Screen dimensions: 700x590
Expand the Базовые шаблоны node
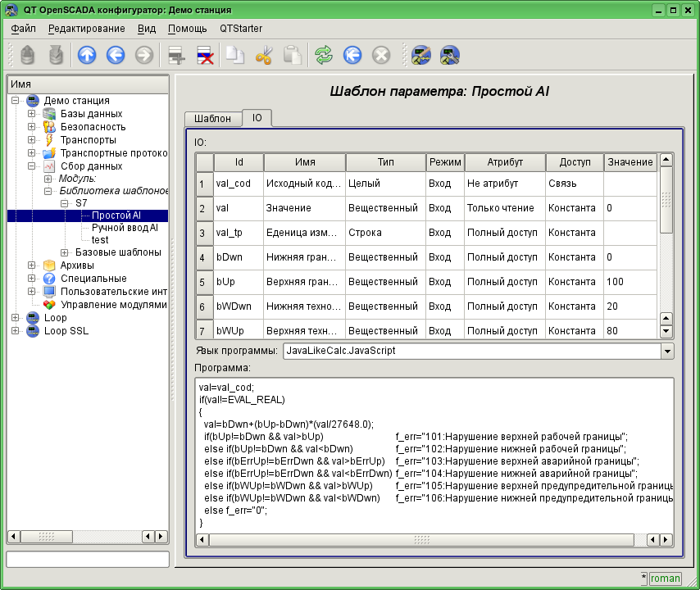64,252
